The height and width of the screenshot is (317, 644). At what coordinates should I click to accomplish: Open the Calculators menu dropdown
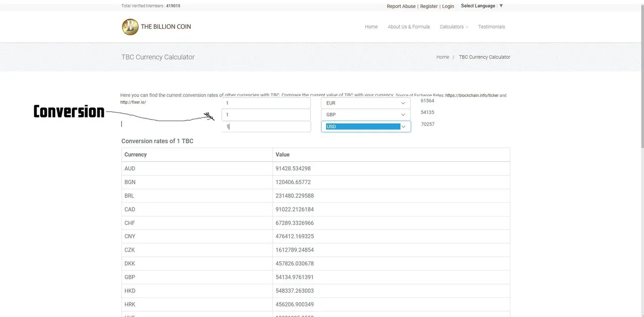[x=454, y=27]
